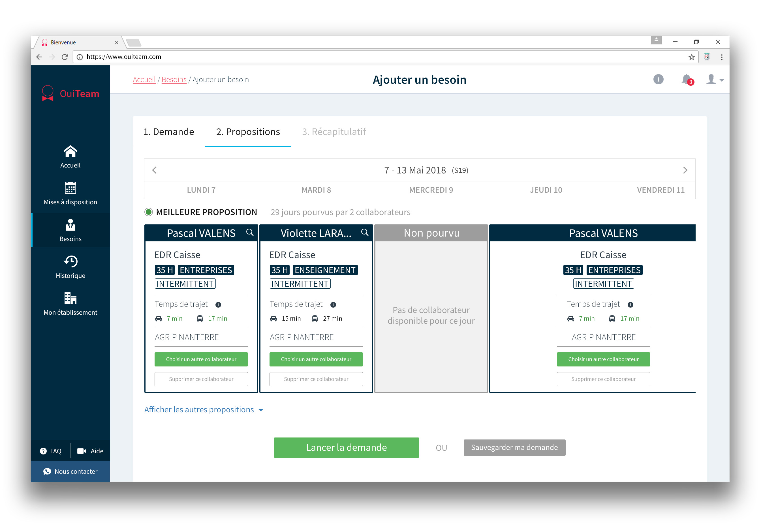Supprimer ce collaborateur on first Pascal card
761x532 pixels.
(201, 379)
